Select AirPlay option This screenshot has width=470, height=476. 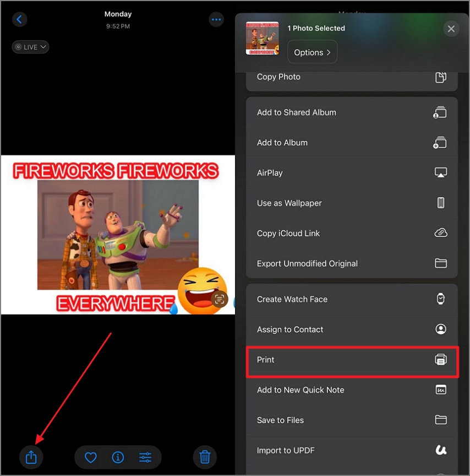(x=352, y=173)
